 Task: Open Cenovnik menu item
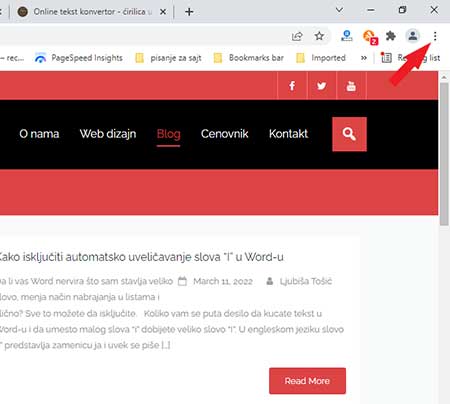click(224, 134)
